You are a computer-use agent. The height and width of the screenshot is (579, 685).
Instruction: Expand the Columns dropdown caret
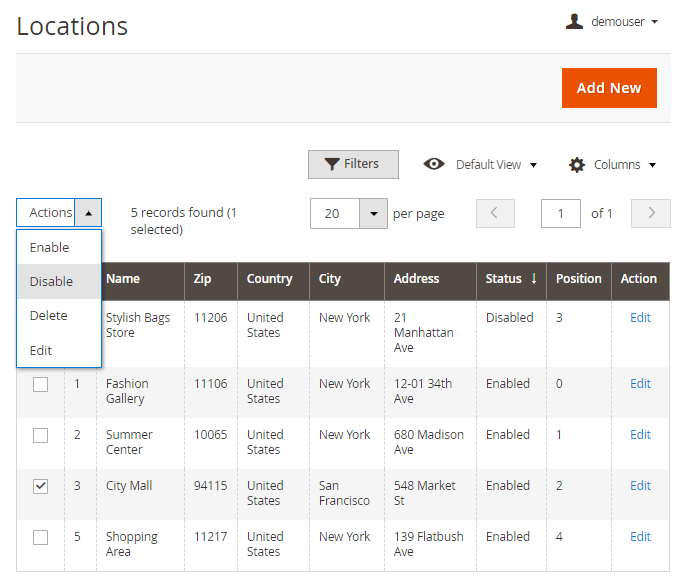point(653,165)
